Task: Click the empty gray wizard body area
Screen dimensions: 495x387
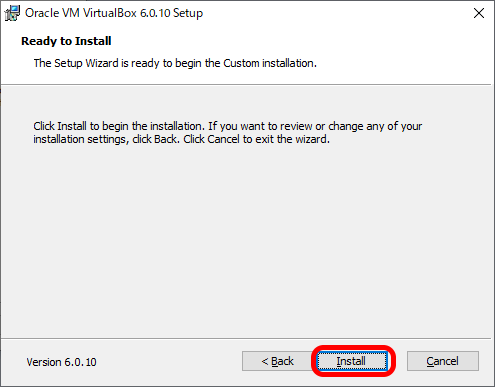Action: tap(247, 240)
